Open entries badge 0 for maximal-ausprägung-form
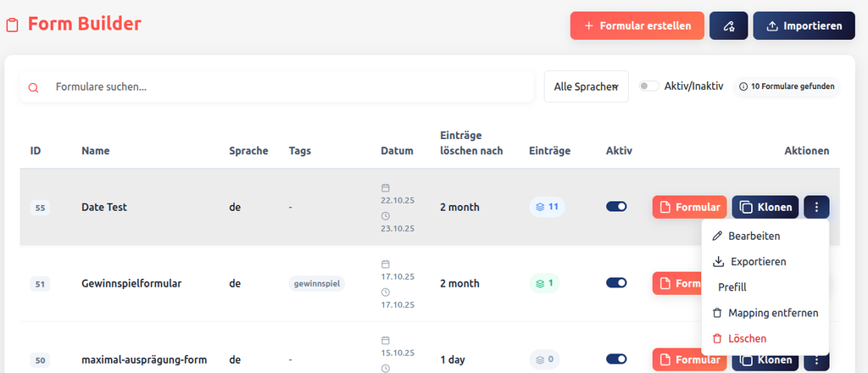The width and height of the screenshot is (868, 373). pyautogui.click(x=544, y=359)
